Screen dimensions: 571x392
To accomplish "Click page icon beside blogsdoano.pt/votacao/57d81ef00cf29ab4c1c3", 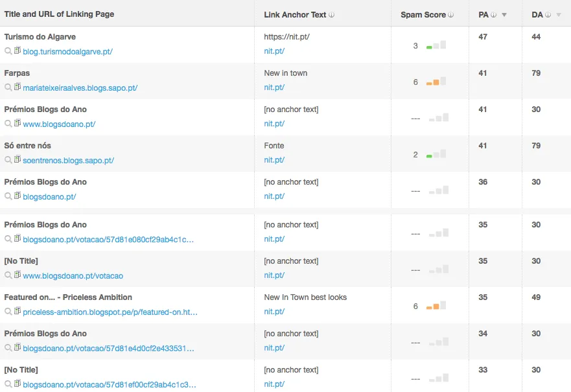I will pyautogui.click(x=17, y=384).
